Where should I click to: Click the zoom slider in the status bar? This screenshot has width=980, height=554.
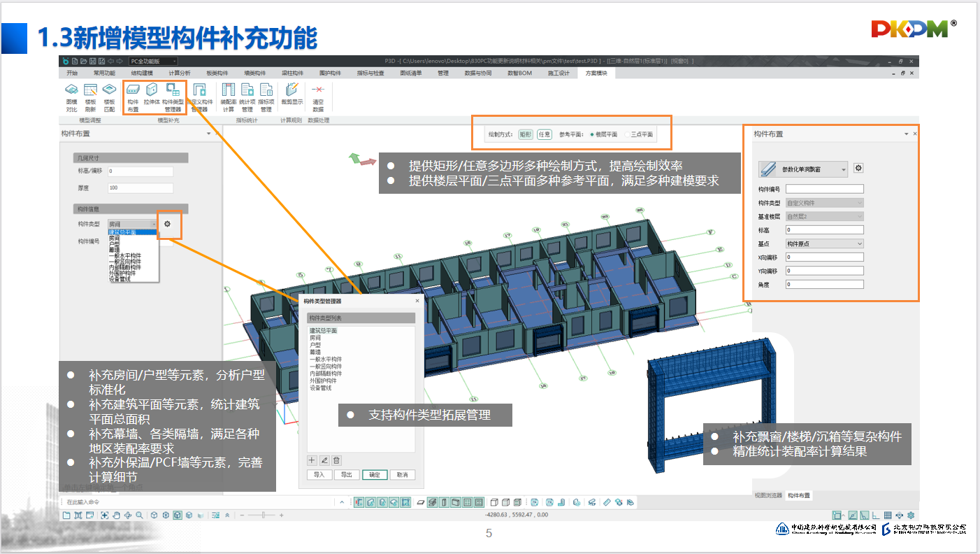(262, 516)
